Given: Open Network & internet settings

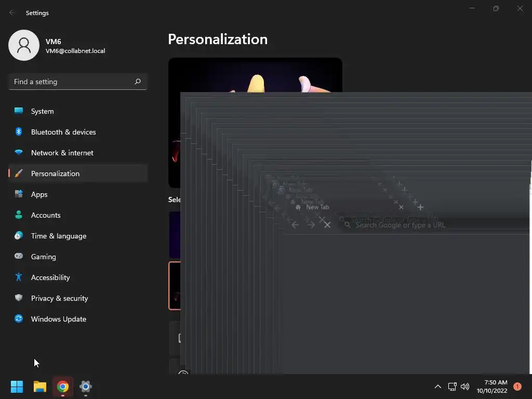Looking at the screenshot, I should [78, 153].
